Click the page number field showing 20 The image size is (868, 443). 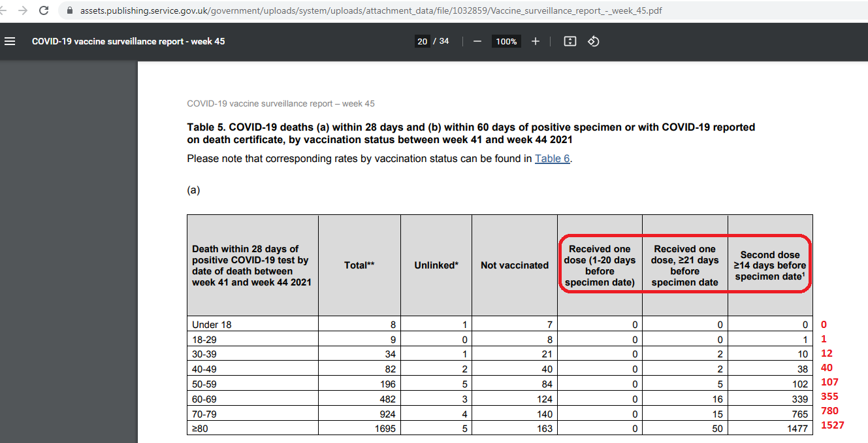click(x=422, y=41)
